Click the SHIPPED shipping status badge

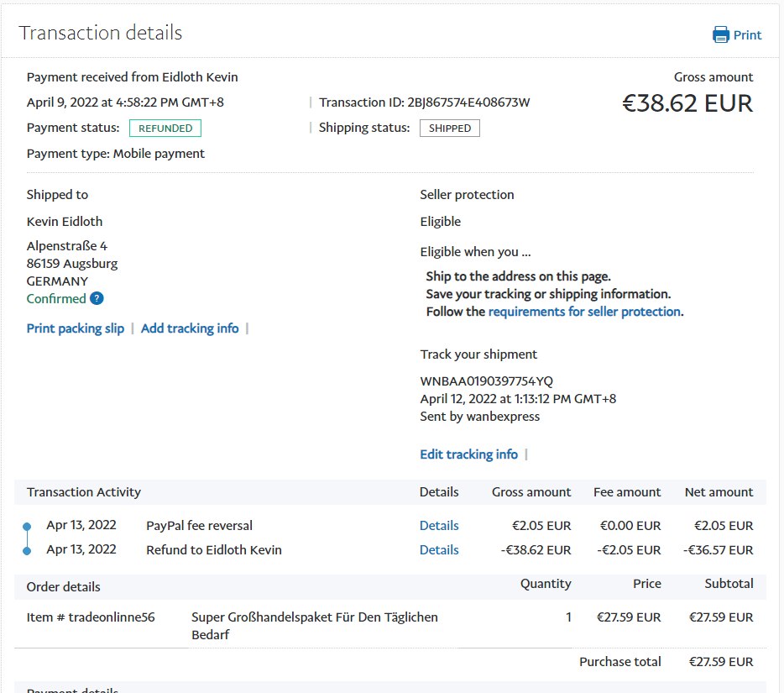pos(450,129)
